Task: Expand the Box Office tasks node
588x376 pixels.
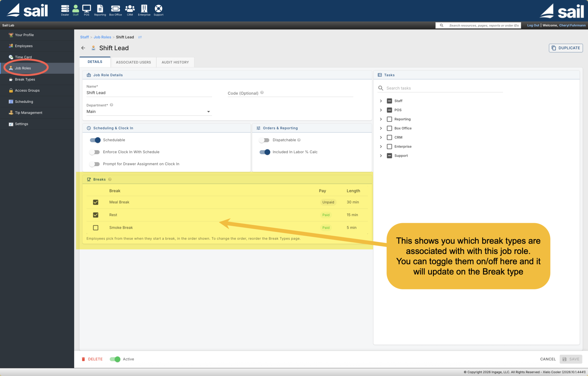Action: click(381, 128)
